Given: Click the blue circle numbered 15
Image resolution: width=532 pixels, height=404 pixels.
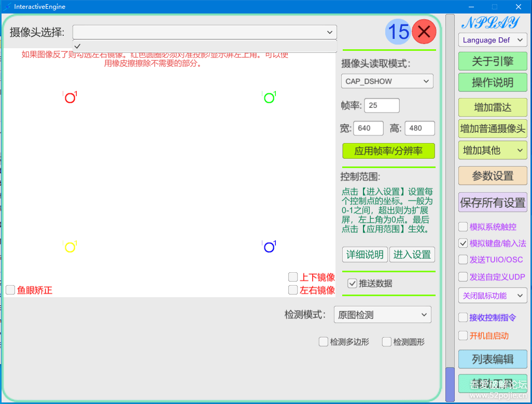Looking at the screenshot, I should tap(398, 32).
